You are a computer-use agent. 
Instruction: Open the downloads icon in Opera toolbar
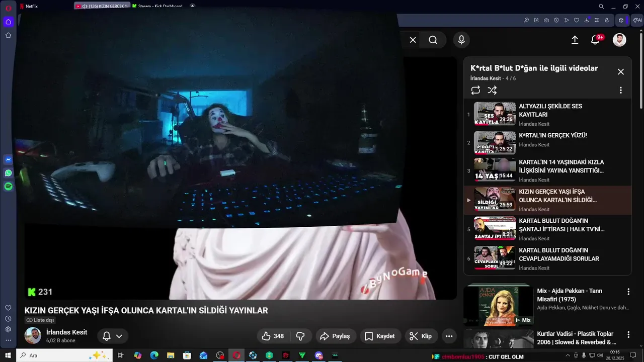coord(587,20)
